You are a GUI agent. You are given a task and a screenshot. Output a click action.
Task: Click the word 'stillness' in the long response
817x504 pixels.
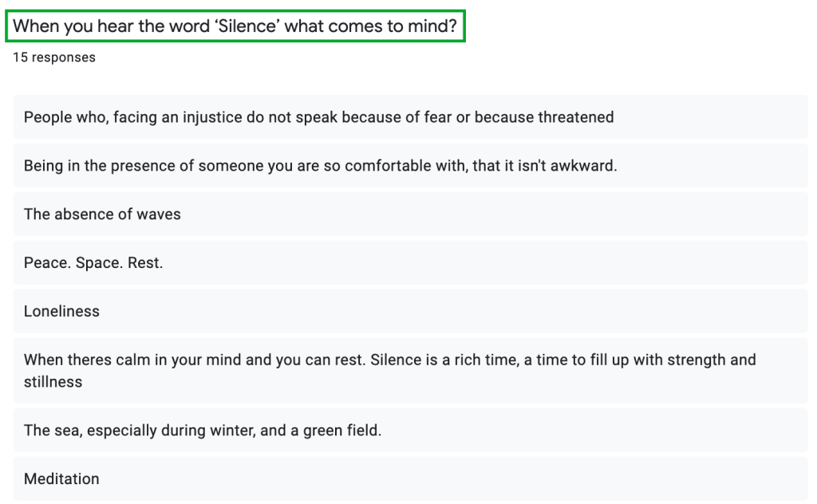[53, 382]
